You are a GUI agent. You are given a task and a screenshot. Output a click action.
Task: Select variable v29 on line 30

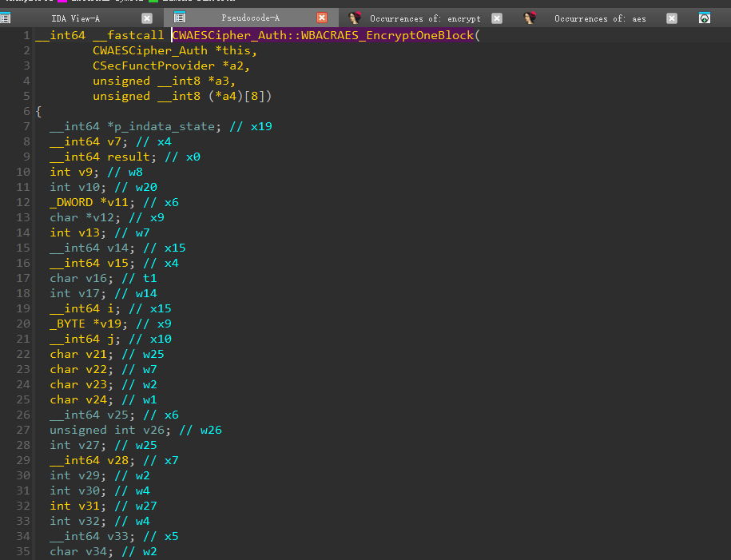point(89,475)
